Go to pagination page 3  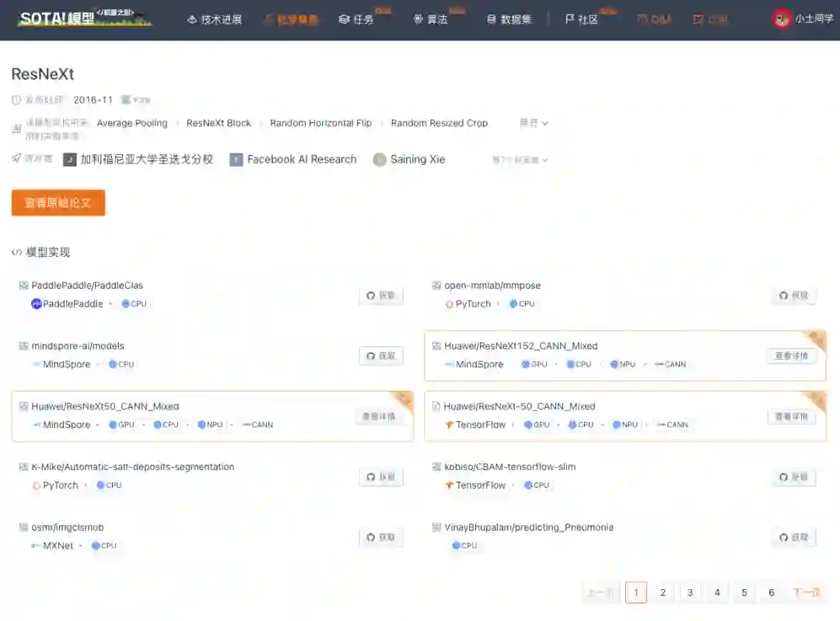click(690, 593)
